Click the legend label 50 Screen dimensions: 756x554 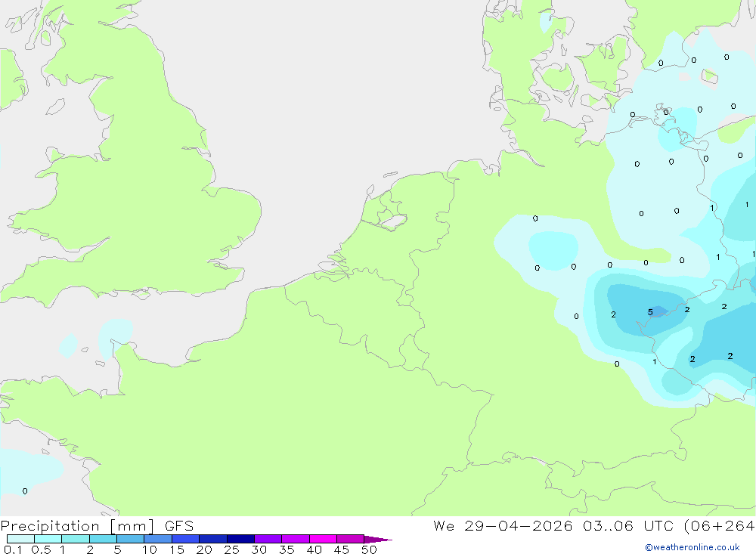click(370, 549)
